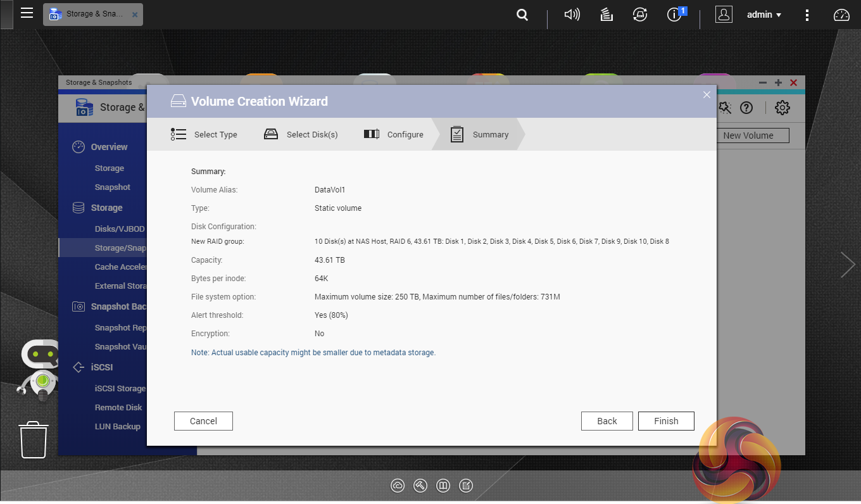Go Back to the Configure step
The image size is (861, 504).
[x=606, y=421]
